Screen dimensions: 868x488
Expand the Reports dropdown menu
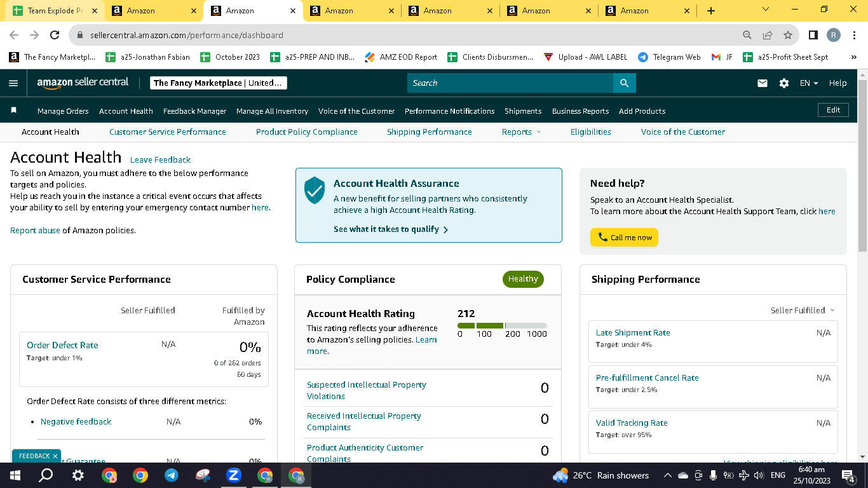tap(521, 132)
